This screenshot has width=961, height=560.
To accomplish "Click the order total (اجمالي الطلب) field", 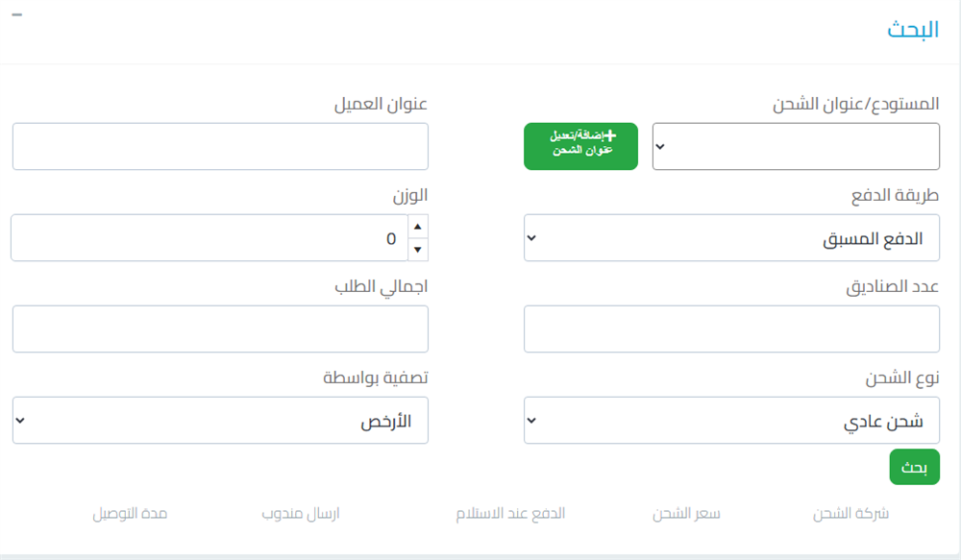I will coord(220,329).
